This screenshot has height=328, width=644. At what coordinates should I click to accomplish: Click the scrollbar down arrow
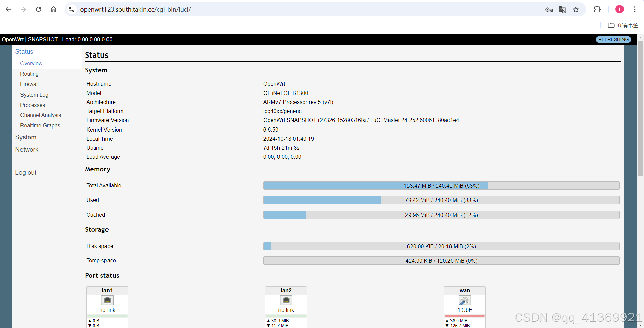(x=640, y=325)
